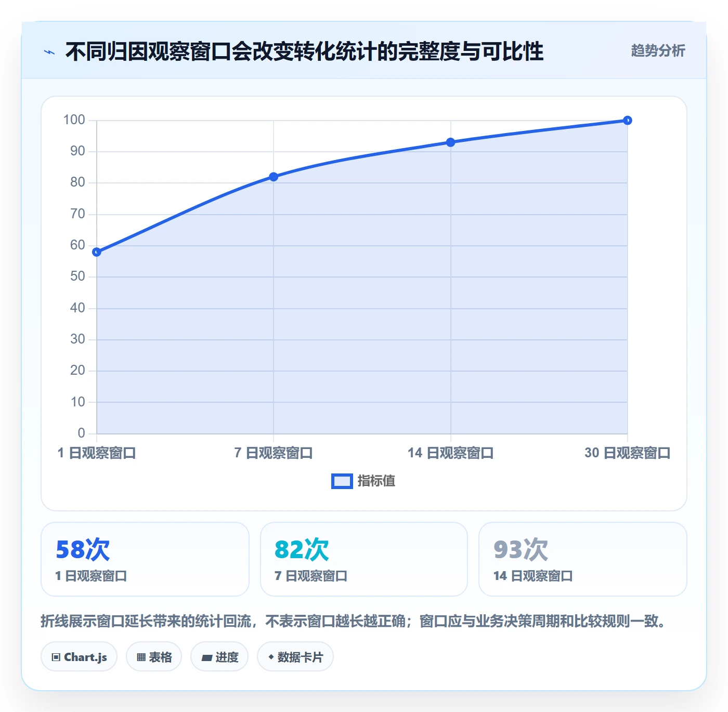728x712 pixels.
Task: Click the 58次 data card
Action: [145, 559]
